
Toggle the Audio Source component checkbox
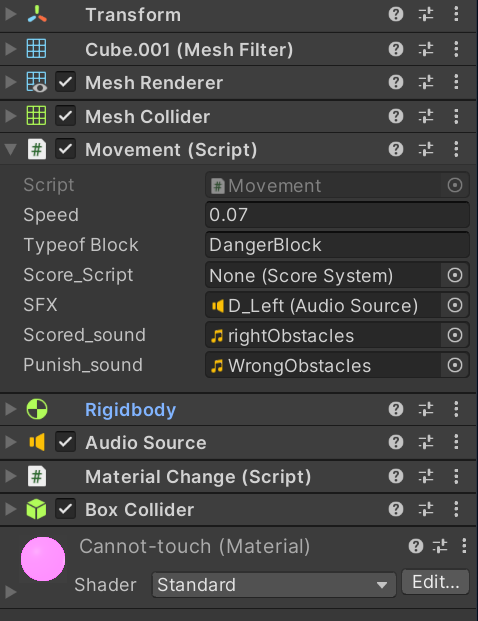point(65,442)
